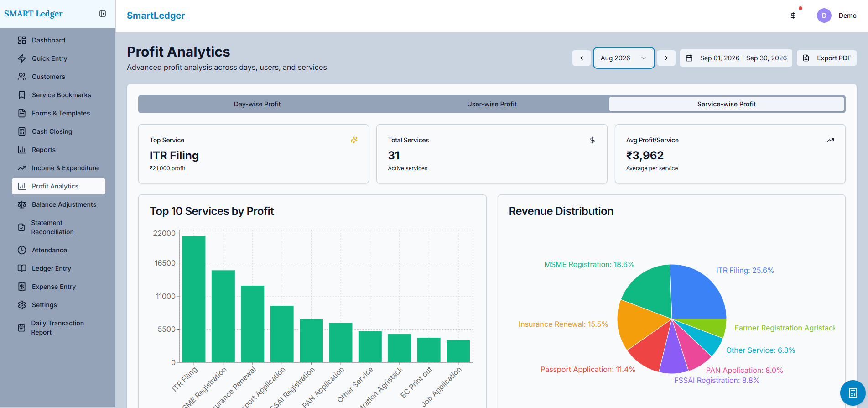Click the Top Service ITR Filing card
Screen dimensions: 868x408
[254, 154]
